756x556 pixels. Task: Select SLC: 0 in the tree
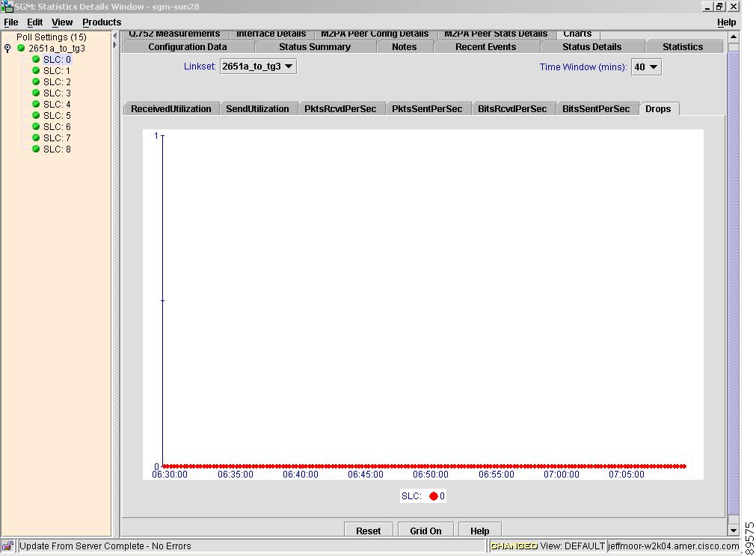tap(57, 59)
